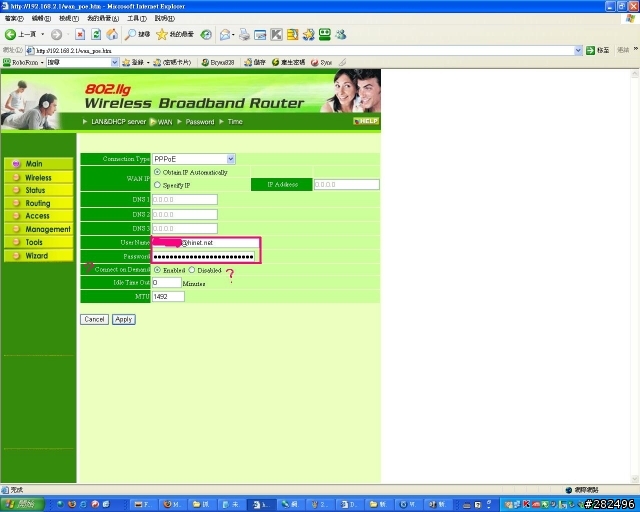640x512 pixels.
Task: Open the Routing sidebar section
Action: click(x=38, y=203)
